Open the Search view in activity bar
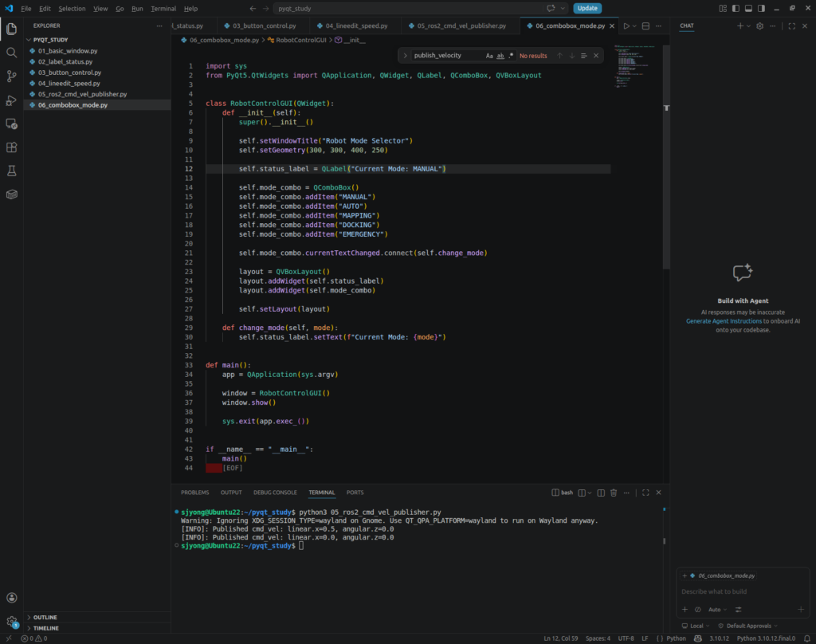The height and width of the screenshot is (644, 816). (x=11, y=53)
